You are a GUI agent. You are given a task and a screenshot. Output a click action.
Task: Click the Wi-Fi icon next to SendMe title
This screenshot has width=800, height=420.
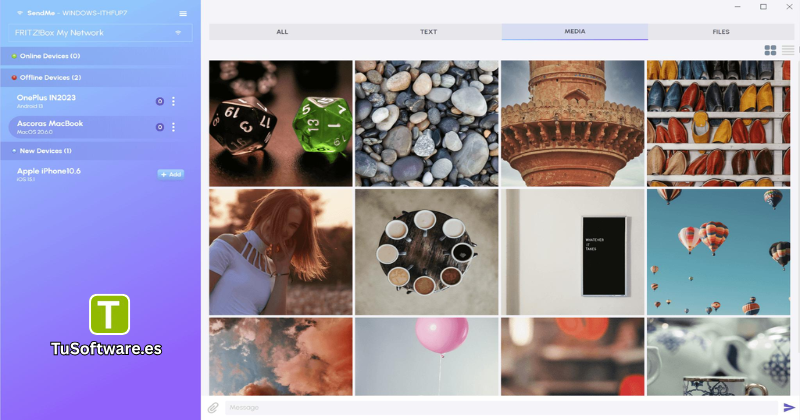tap(20, 13)
